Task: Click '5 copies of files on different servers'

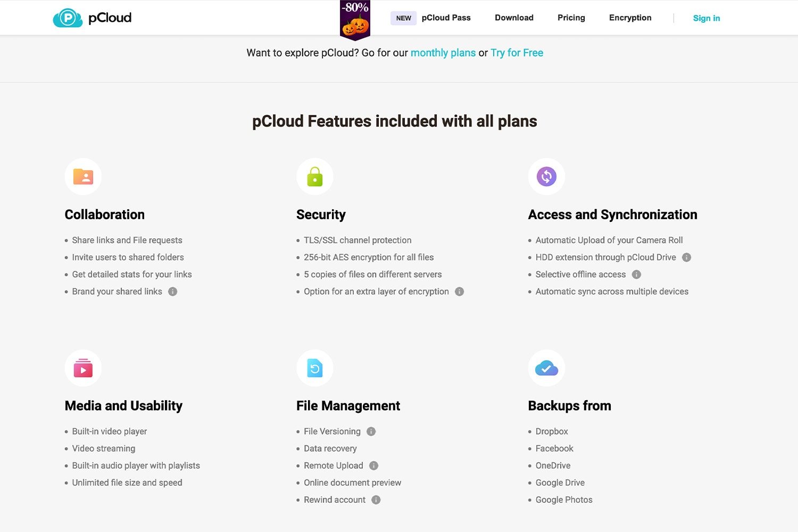Action: coord(373,275)
